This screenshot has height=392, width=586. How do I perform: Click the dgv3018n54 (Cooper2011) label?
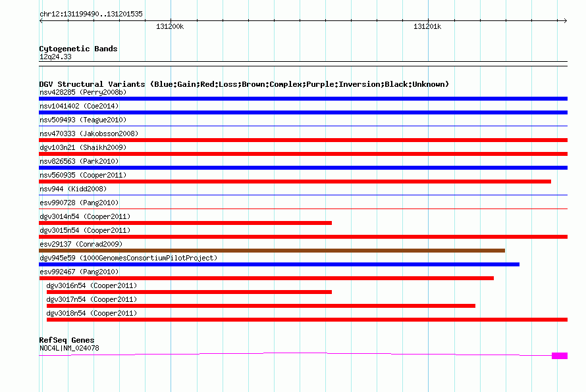[92, 313]
